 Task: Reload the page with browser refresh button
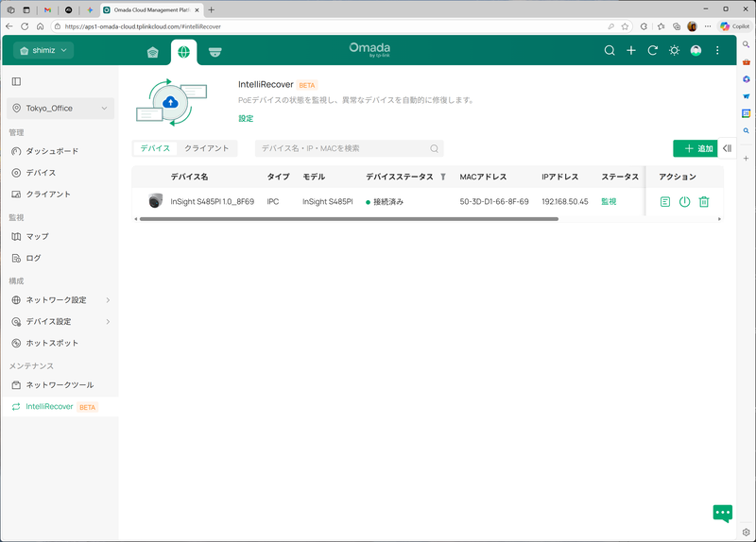25,26
